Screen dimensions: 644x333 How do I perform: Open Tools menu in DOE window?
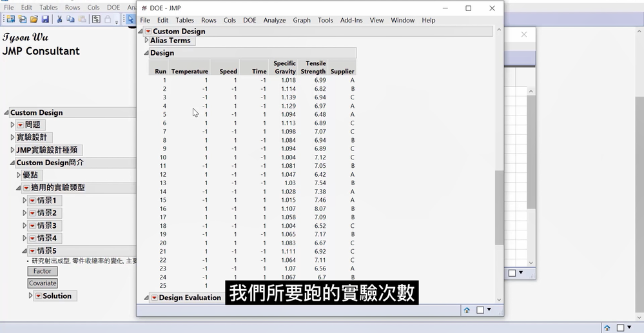point(325,20)
